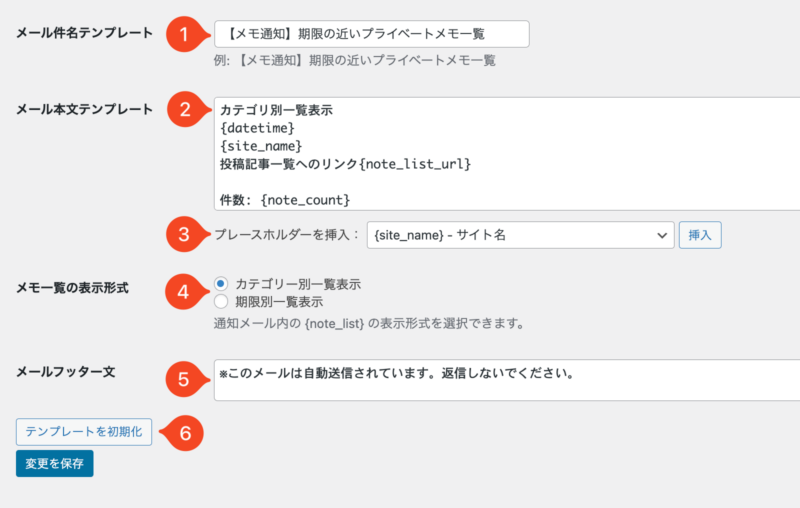
Task: Click the red number 1 marker
Action: point(184,34)
